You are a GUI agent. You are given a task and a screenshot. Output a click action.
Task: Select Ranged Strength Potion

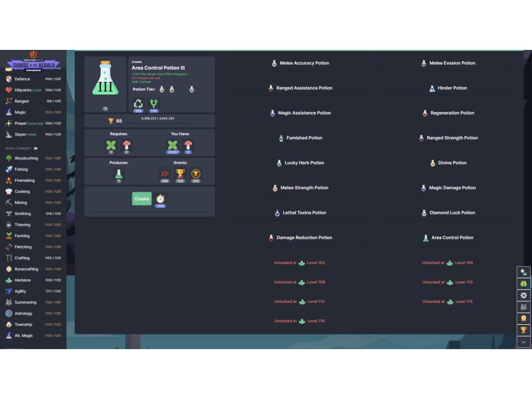pyautogui.click(x=448, y=138)
